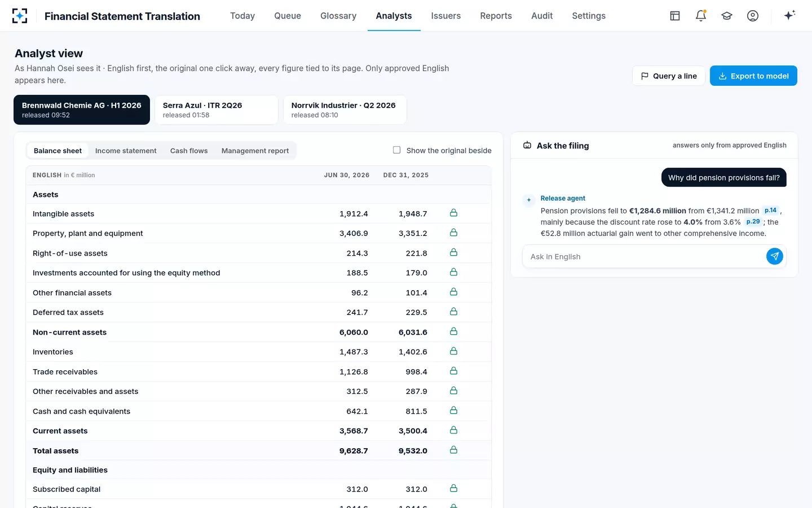Select Norrvik Industrier Q2 2026 filing
This screenshot has width=812, height=508.
[345, 110]
